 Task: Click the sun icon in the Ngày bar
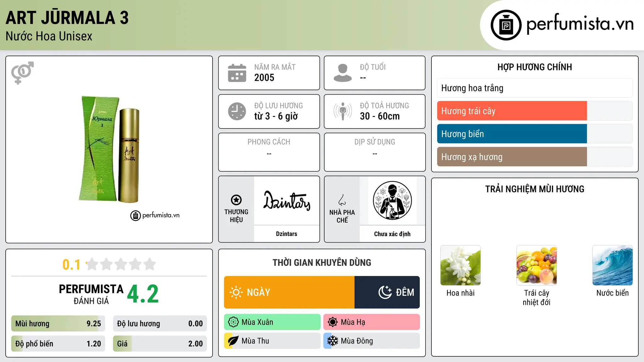point(236,292)
